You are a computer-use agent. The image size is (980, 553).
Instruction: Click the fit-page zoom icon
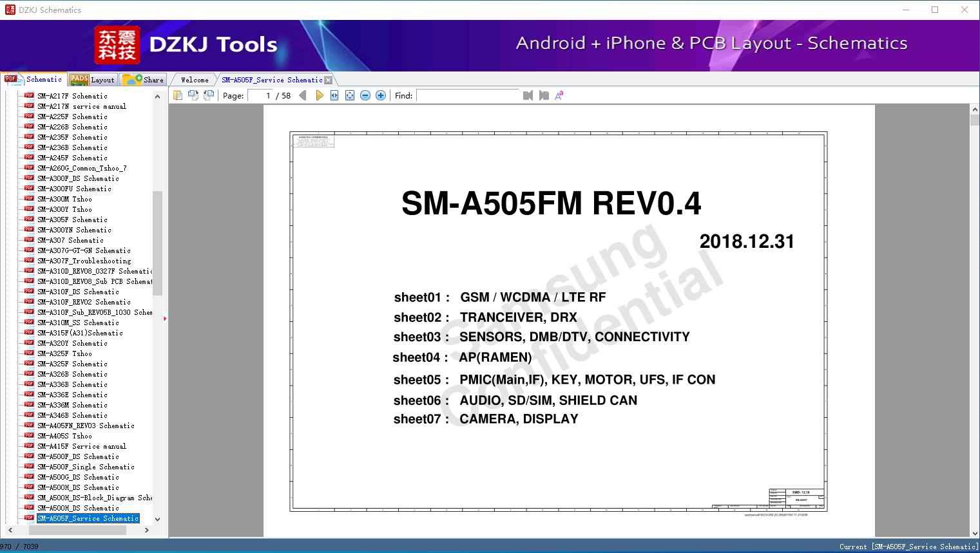(x=350, y=95)
